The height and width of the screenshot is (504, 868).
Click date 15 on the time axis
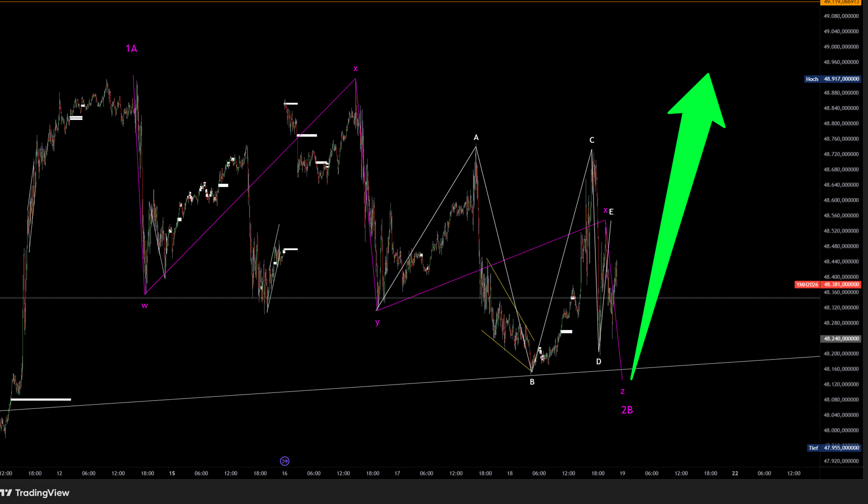coord(172,473)
